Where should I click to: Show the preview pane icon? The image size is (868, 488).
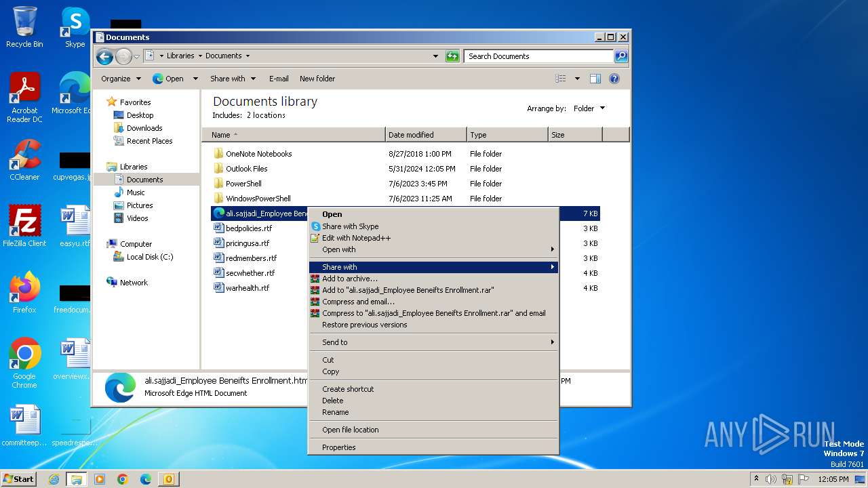[595, 79]
